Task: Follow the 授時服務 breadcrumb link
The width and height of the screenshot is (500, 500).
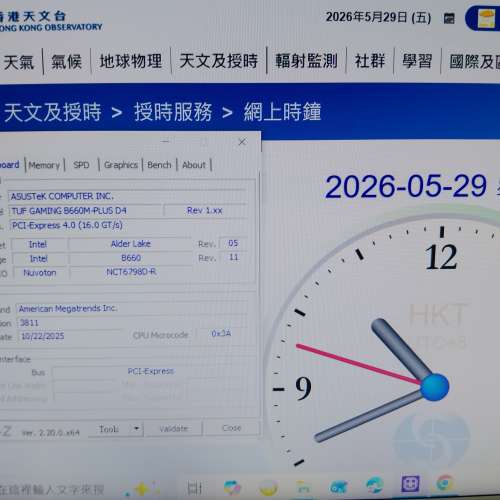Action: (173, 112)
